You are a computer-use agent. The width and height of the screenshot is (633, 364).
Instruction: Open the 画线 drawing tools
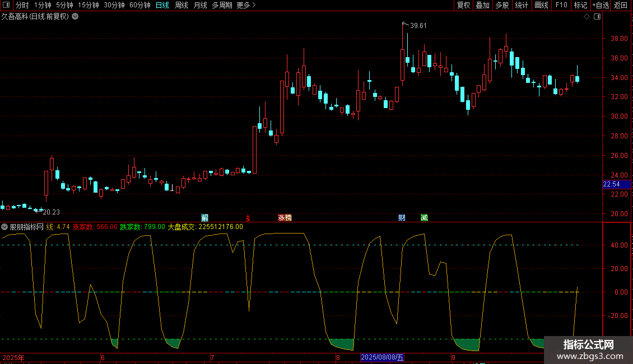pyautogui.click(x=541, y=5)
